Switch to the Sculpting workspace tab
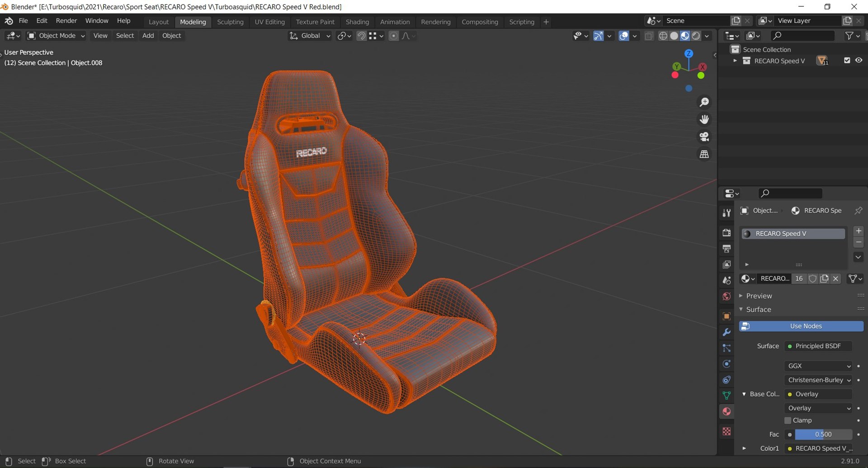Image resolution: width=868 pixels, height=468 pixels. coord(230,22)
